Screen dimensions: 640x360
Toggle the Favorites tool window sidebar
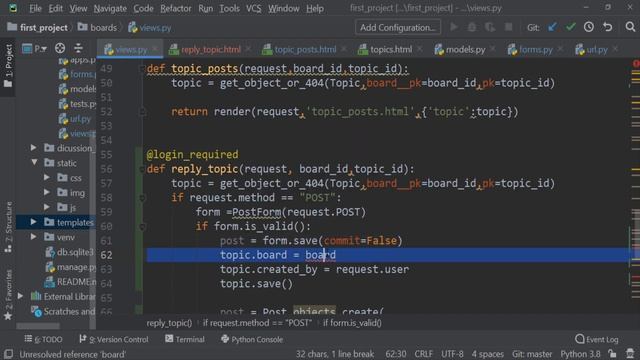pos(8,295)
